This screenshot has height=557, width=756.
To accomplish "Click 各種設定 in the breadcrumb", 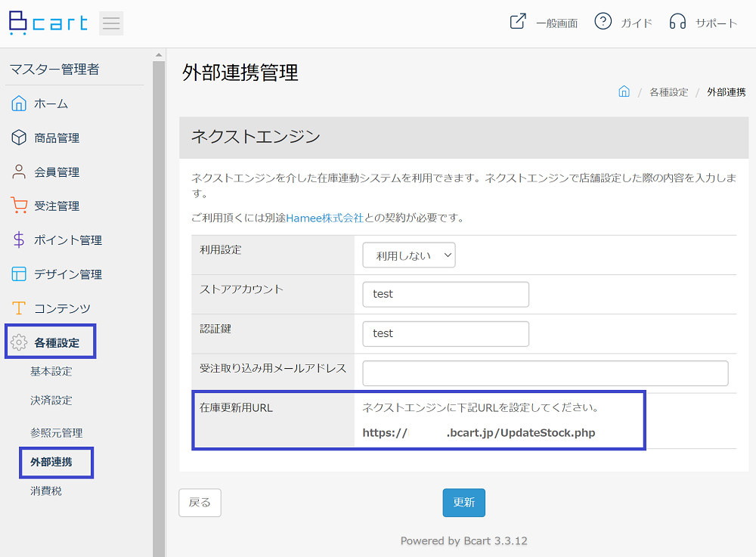I will click(x=669, y=92).
